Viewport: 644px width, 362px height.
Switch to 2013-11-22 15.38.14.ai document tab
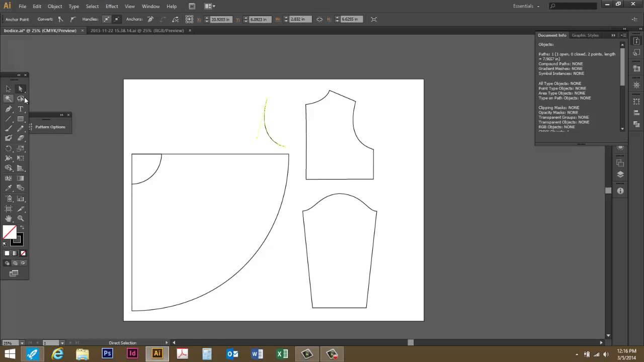point(137,31)
